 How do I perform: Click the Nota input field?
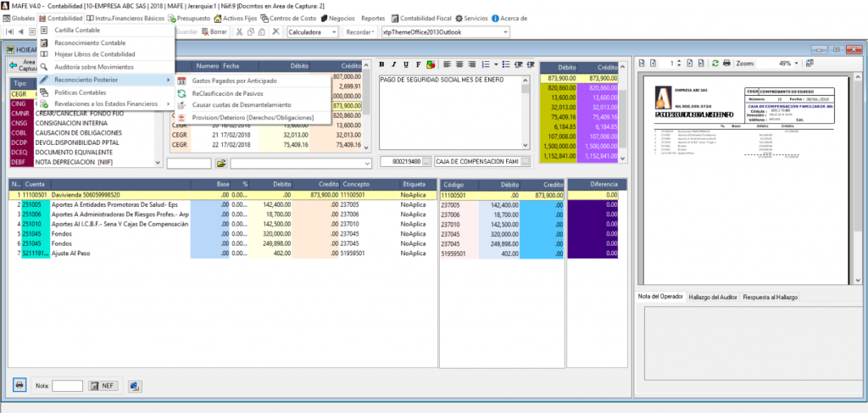point(68,386)
